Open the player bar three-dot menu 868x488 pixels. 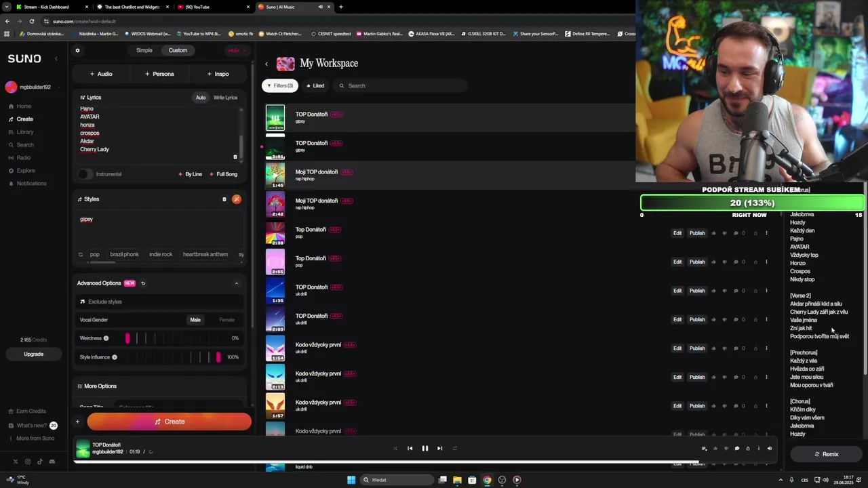(758, 449)
